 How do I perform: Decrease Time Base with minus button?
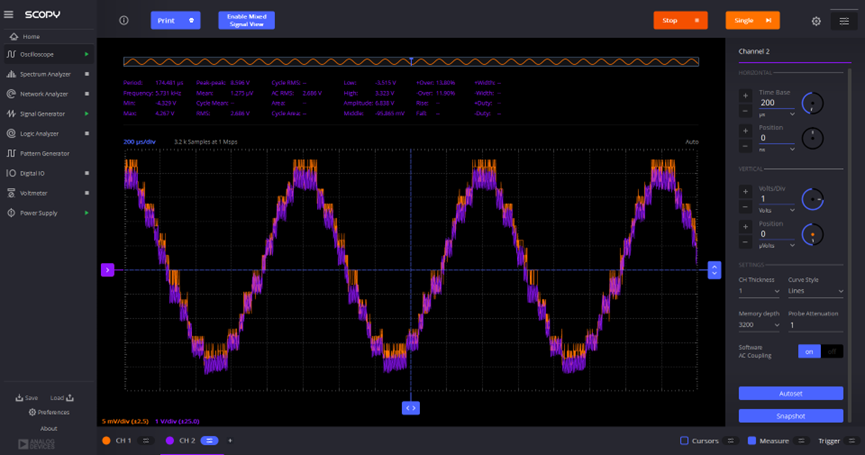pos(745,111)
